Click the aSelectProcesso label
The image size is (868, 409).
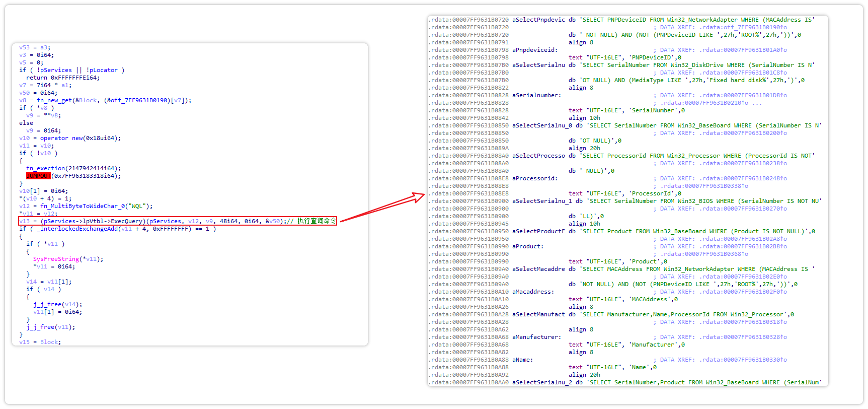(x=538, y=156)
